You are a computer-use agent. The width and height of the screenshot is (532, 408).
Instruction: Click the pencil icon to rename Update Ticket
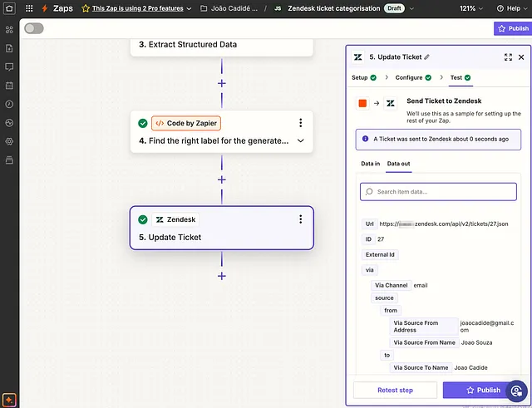(x=426, y=57)
